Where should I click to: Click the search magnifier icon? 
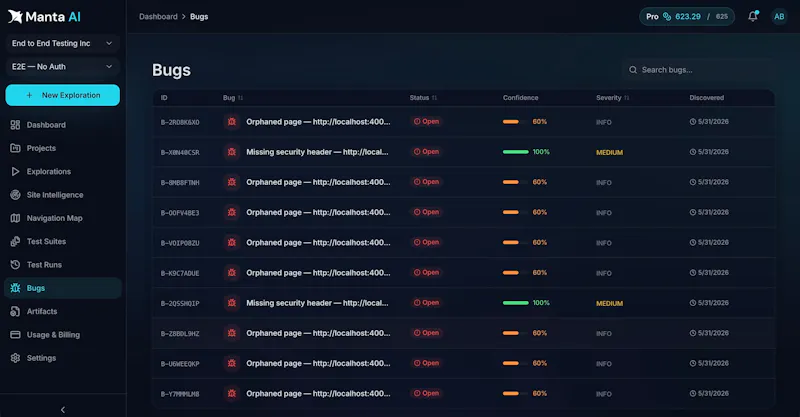click(633, 70)
